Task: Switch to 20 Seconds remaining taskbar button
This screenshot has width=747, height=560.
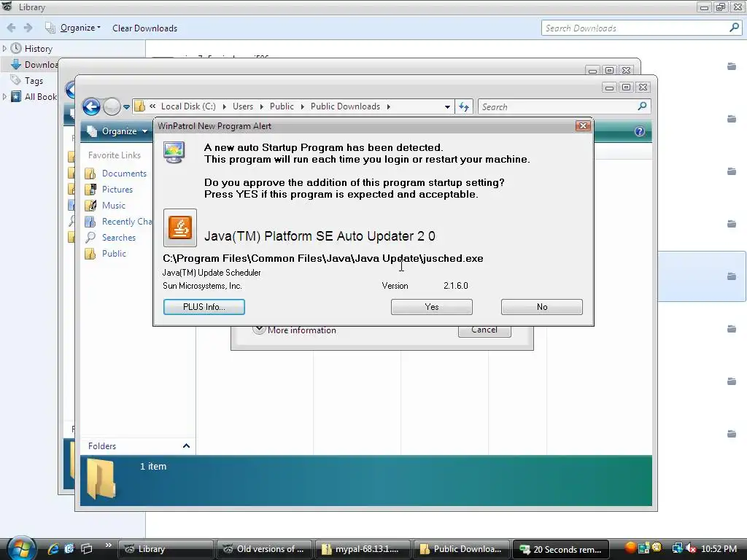Action: pos(560,549)
